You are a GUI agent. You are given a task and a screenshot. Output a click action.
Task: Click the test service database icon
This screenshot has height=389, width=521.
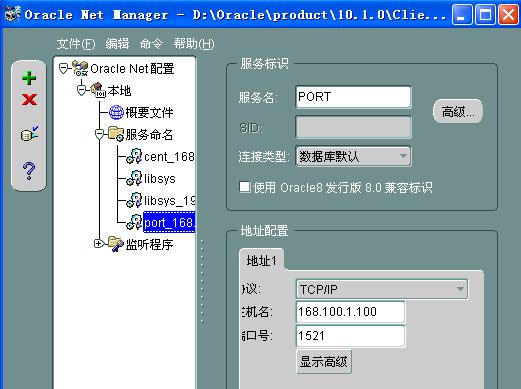point(29,134)
